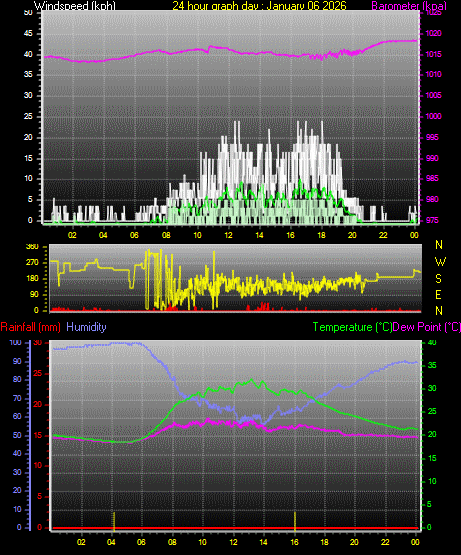Click the 270 wind direction axis value
Image resolution: width=461 pixels, height=555 pixels.
click(x=33, y=263)
